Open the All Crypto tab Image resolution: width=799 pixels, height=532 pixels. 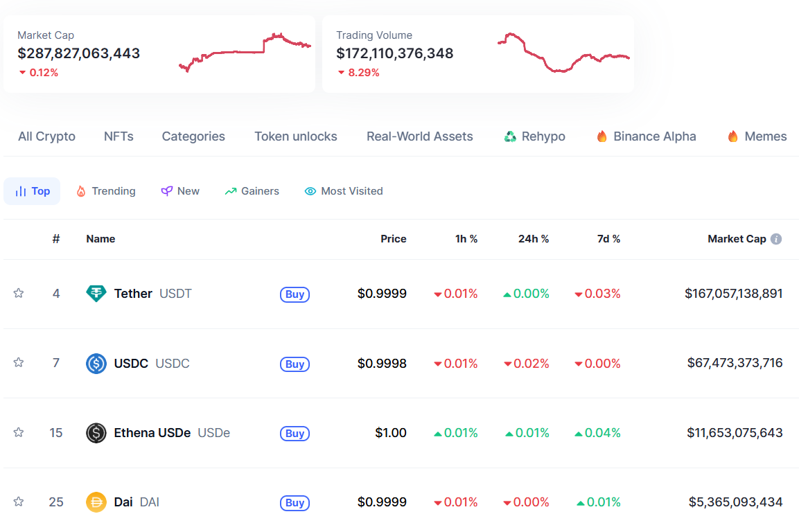47,136
